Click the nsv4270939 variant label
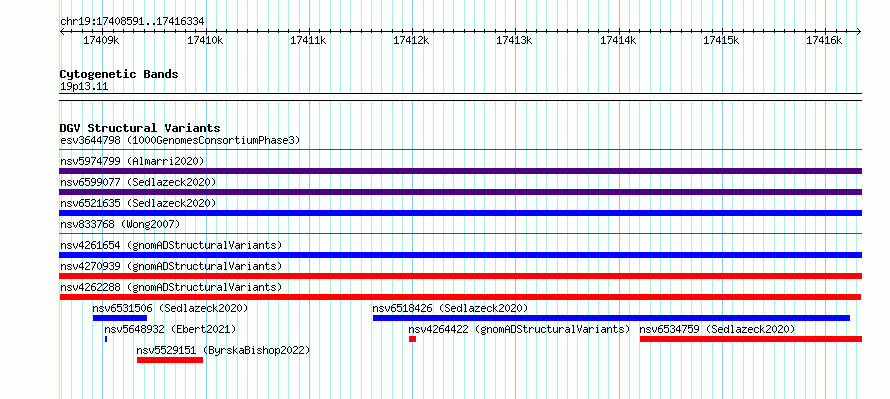This screenshot has width=890, height=399. (x=171, y=266)
